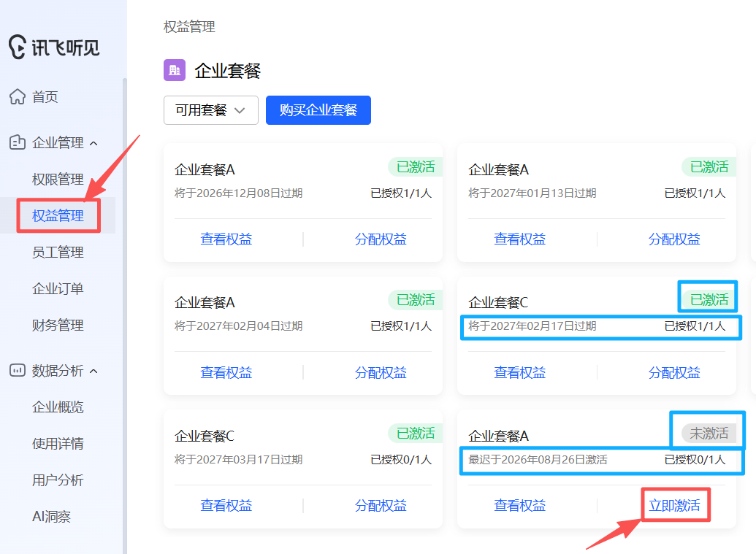Click 分配权益 on 企业套餐C expiring 2027年02月17日

pyautogui.click(x=675, y=372)
